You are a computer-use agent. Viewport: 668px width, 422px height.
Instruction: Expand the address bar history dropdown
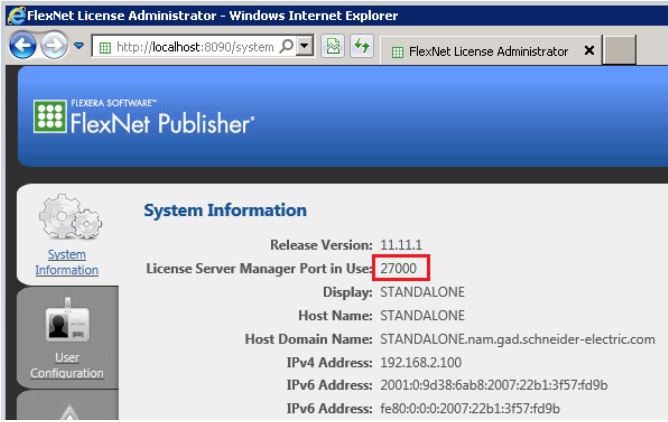click(x=305, y=45)
